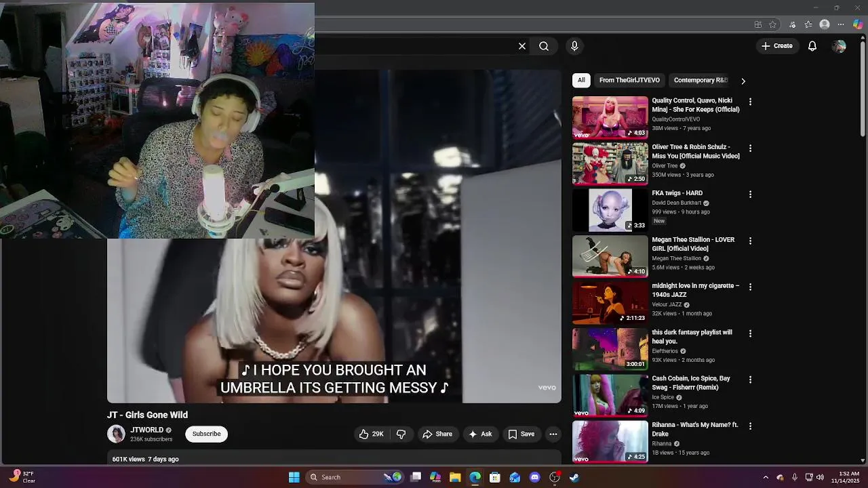
Task: Open Edge split screen icon in address bar
Action: [757, 24]
